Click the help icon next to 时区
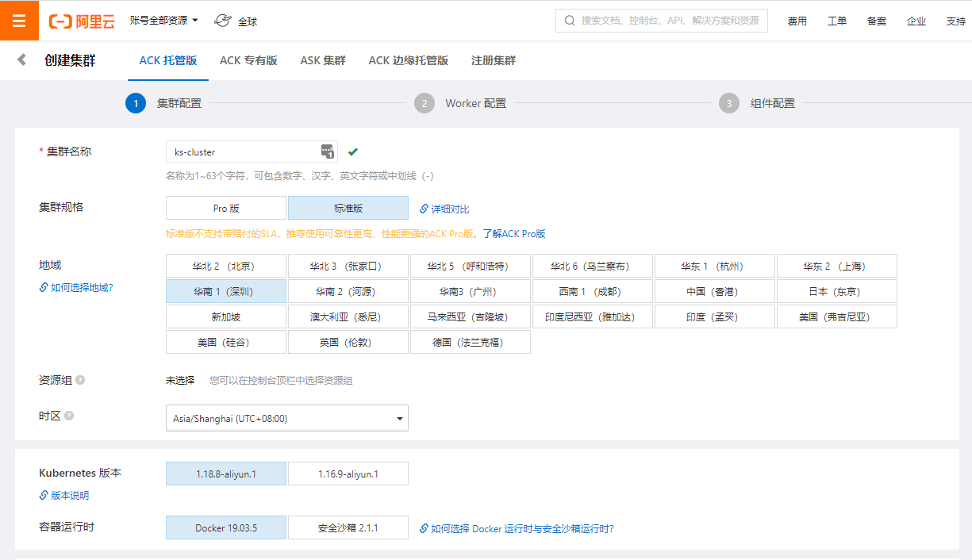The width and height of the screenshot is (972, 560). [x=69, y=416]
